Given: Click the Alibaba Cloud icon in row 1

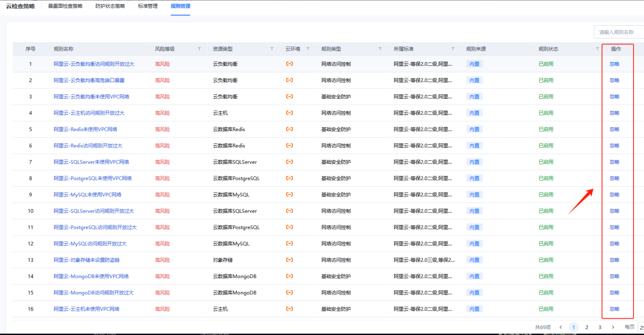Looking at the screenshot, I should point(289,64).
